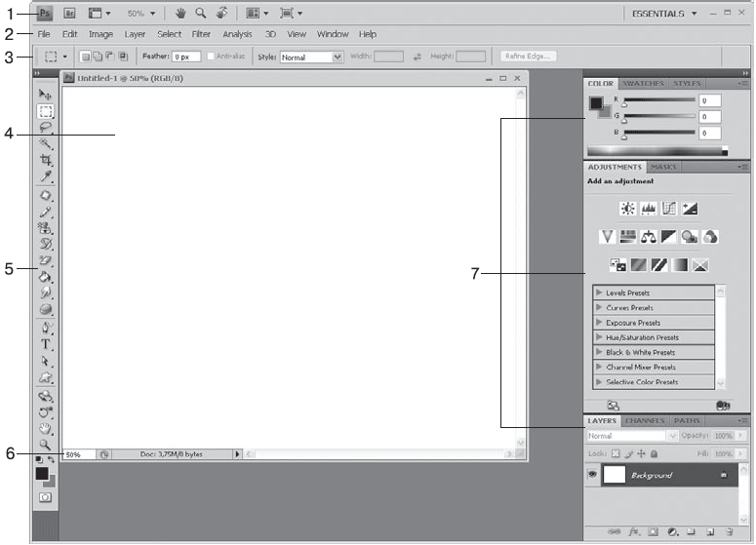Click the foreground color swatch in Color panel
756x545 pixels.
tap(595, 102)
